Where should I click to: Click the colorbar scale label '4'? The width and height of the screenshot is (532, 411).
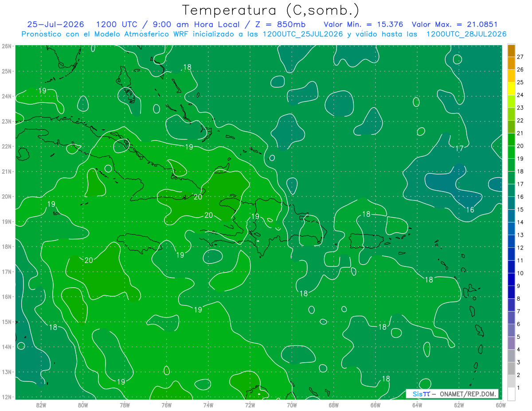point(518,349)
